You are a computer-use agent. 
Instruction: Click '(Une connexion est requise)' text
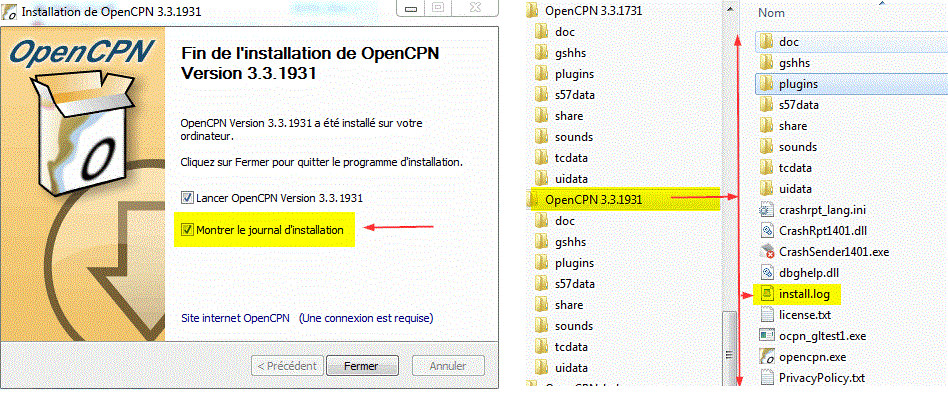pyautogui.click(x=366, y=317)
